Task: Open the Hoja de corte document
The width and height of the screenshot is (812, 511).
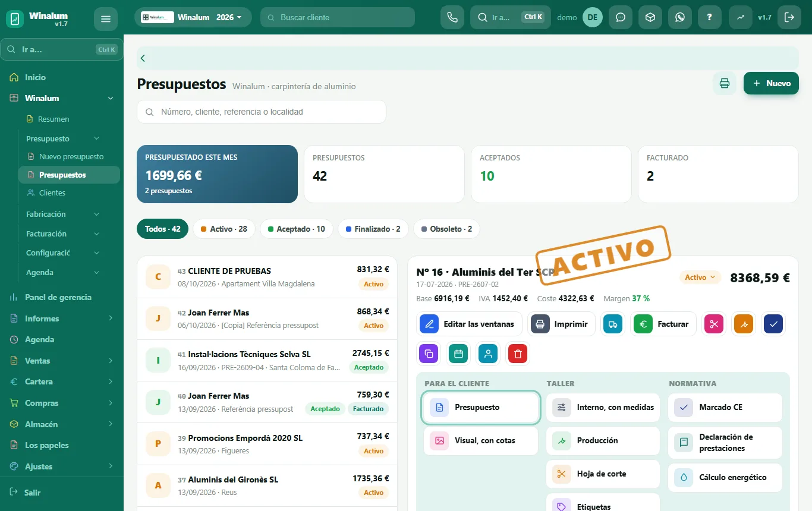Action: click(603, 474)
